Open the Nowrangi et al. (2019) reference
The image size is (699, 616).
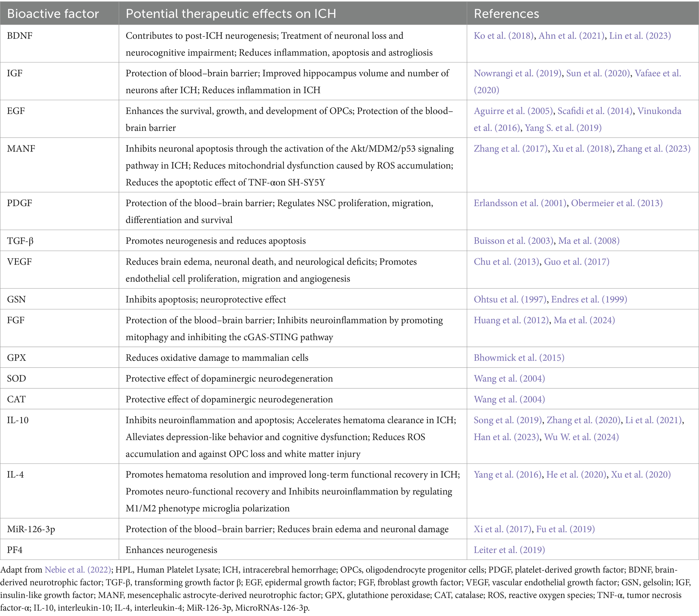[x=518, y=73]
